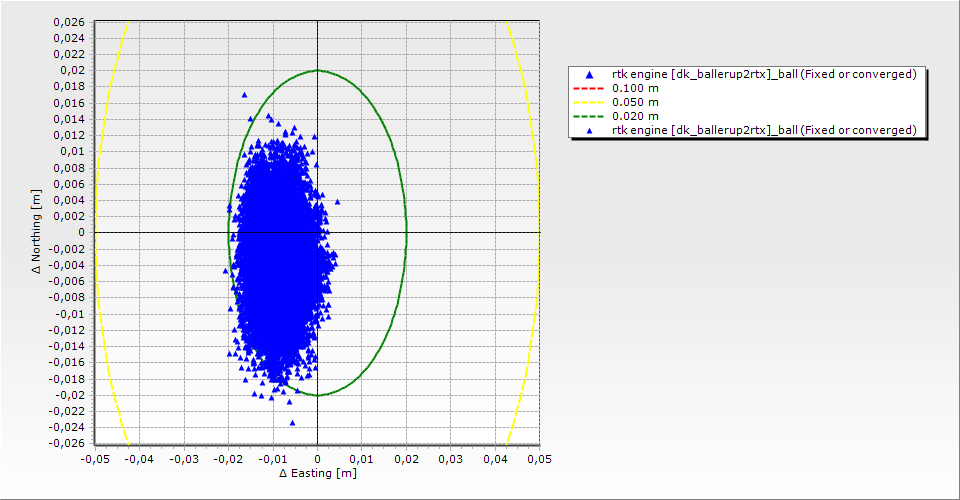Viewport: 960px width, 500px height.
Task: Click the -0,016 tick on Northing axis
Action: click(67, 362)
